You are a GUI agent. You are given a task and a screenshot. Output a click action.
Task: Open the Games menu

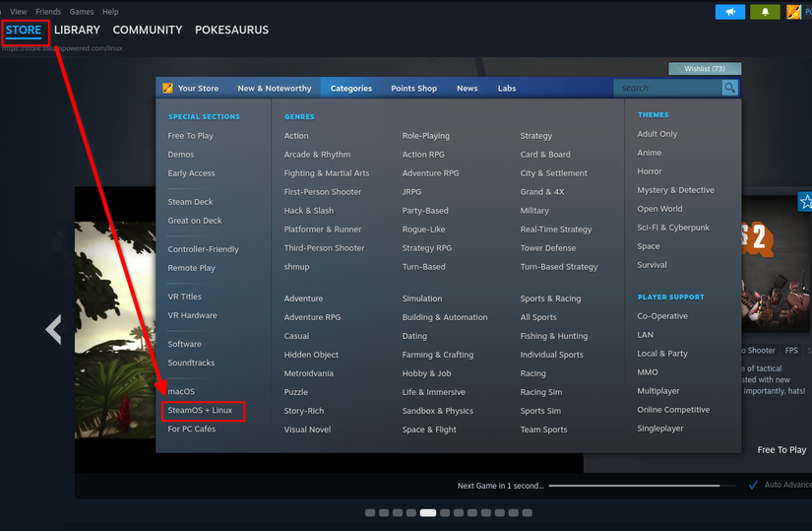tap(82, 12)
